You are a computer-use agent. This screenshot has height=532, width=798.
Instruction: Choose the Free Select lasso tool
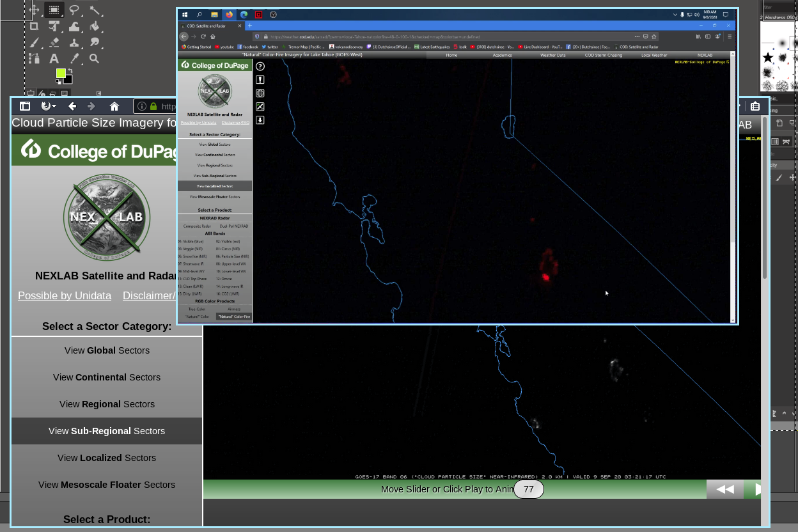[74, 10]
